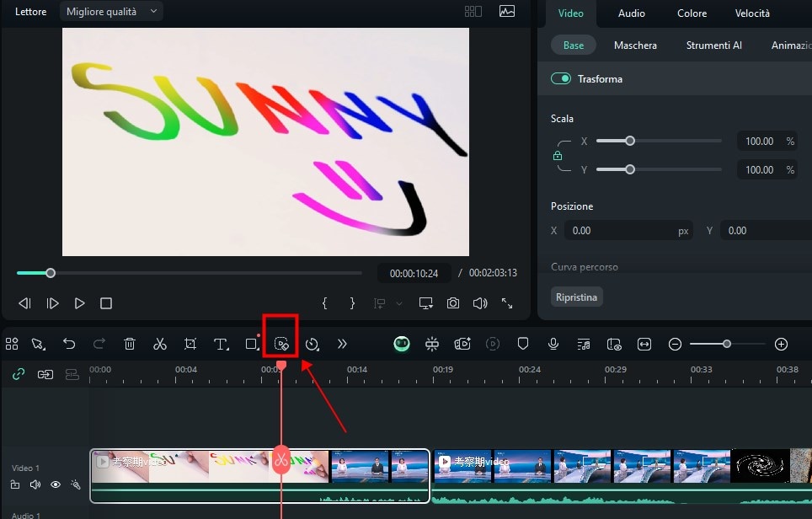This screenshot has height=519, width=812.
Task: Disable the Trasforma switch
Action: point(561,78)
